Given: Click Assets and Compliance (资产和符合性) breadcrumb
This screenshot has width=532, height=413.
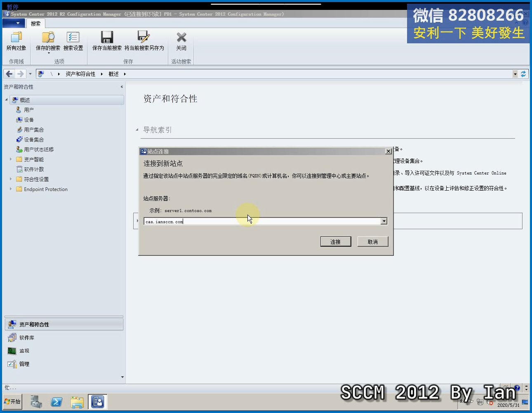Looking at the screenshot, I should tap(80, 74).
